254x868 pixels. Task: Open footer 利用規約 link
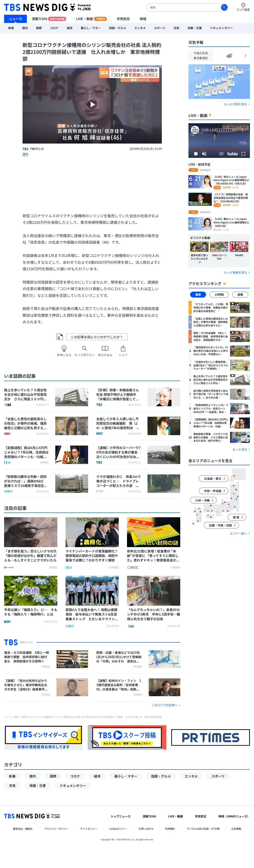[170, 828]
